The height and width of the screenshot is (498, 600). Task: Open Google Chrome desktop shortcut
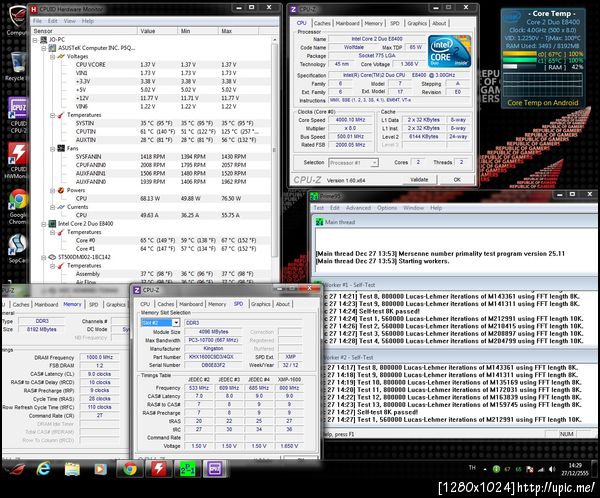pyautogui.click(x=18, y=206)
